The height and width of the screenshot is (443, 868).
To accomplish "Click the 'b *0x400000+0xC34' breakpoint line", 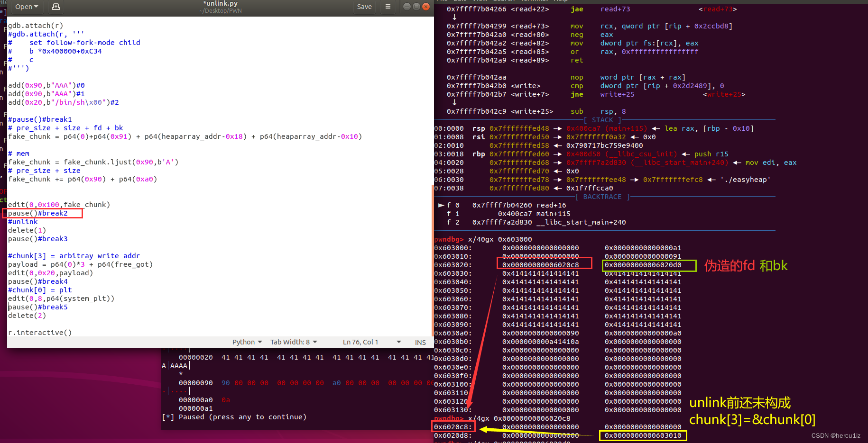I will coord(55,51).
